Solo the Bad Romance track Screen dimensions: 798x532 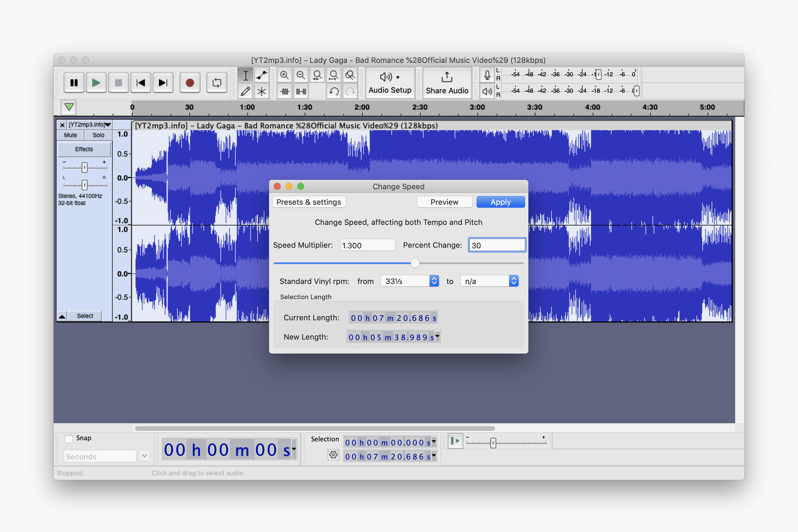click(98, 135)
